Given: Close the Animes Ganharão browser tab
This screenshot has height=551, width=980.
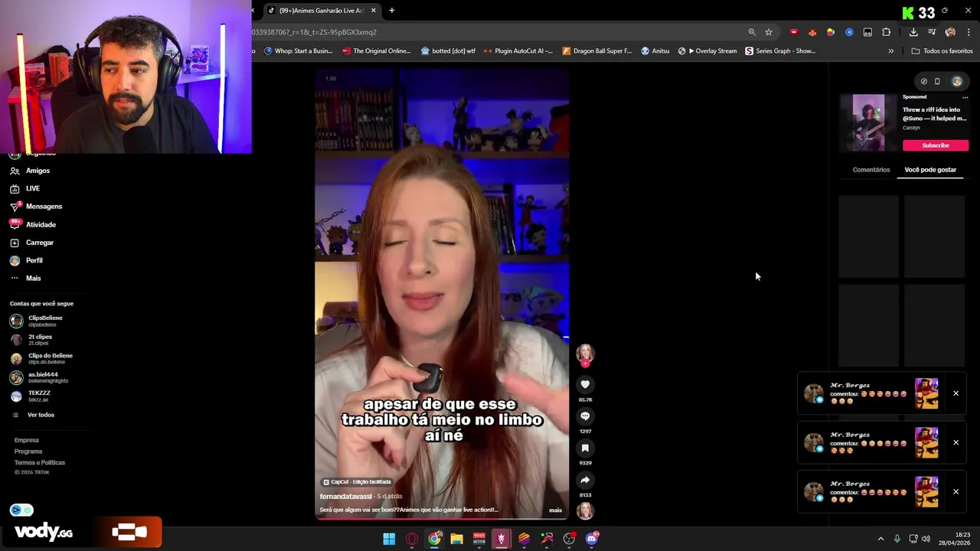Looking at the screenshot, I should (x=374, y=11).
